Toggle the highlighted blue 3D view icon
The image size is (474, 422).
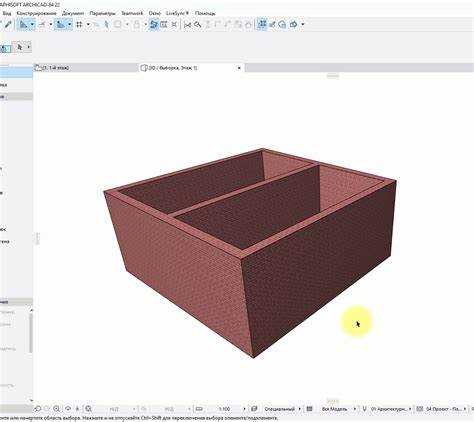[262, 24]
